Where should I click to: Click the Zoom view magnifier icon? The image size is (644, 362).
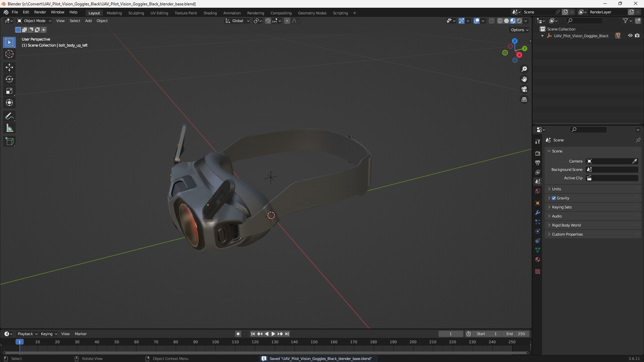click(x=524, y=69)
